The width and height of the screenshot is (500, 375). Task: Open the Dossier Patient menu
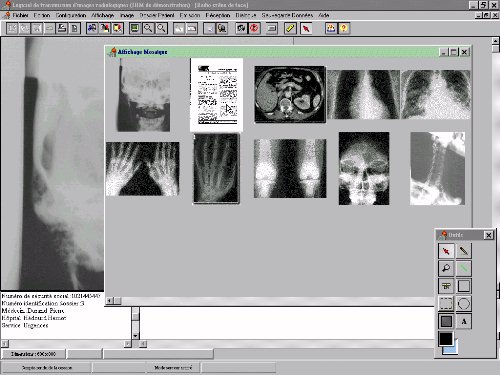coord(157,15)
